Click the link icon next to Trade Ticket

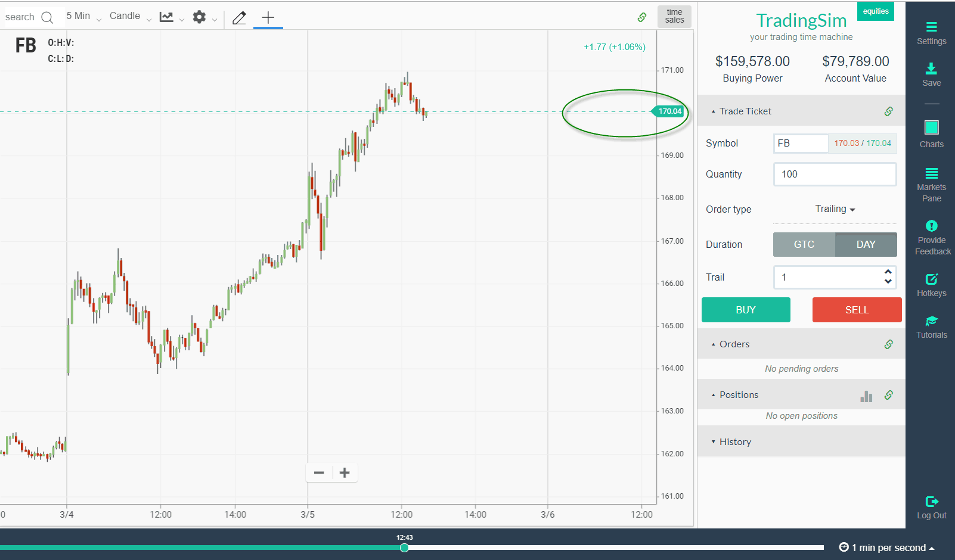click(889, 111)
